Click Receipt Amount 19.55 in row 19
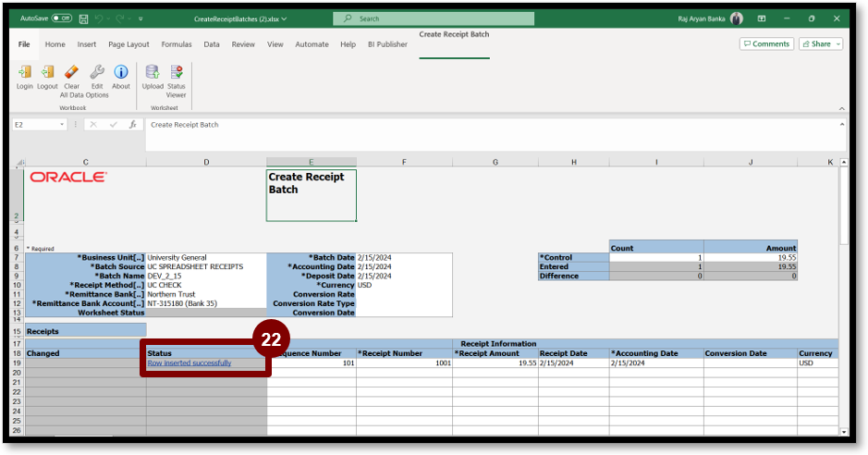Image resolution: width=868 pixels, height=455 pixels. 495,363
